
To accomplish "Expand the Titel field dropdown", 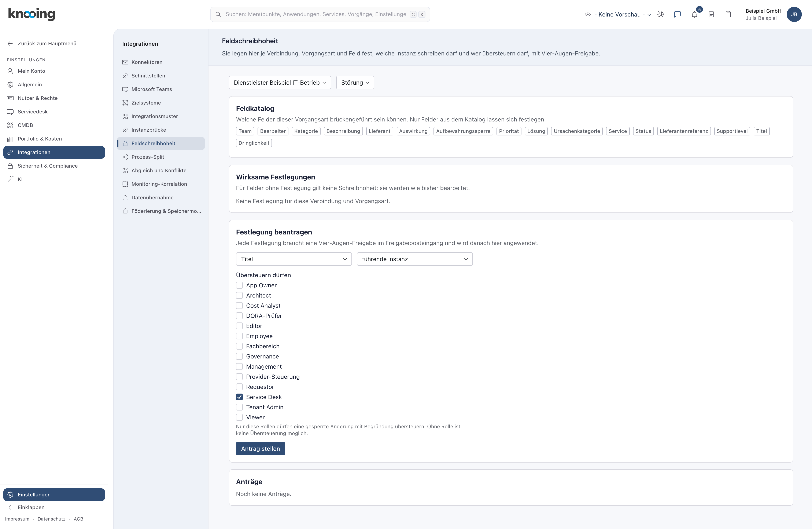I will 294,259.
